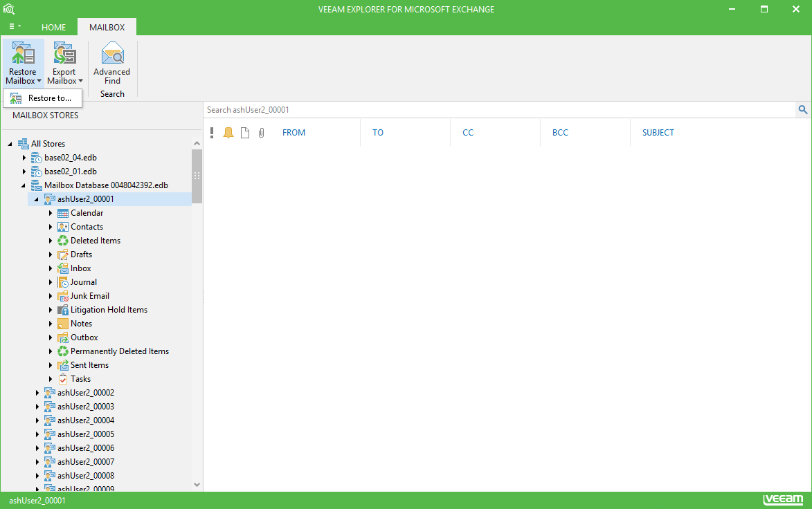Viewport: 812px width, 509px height.
Task: Select the ashUser2_00005 mailbox
Action: click(x=86, y=434)
